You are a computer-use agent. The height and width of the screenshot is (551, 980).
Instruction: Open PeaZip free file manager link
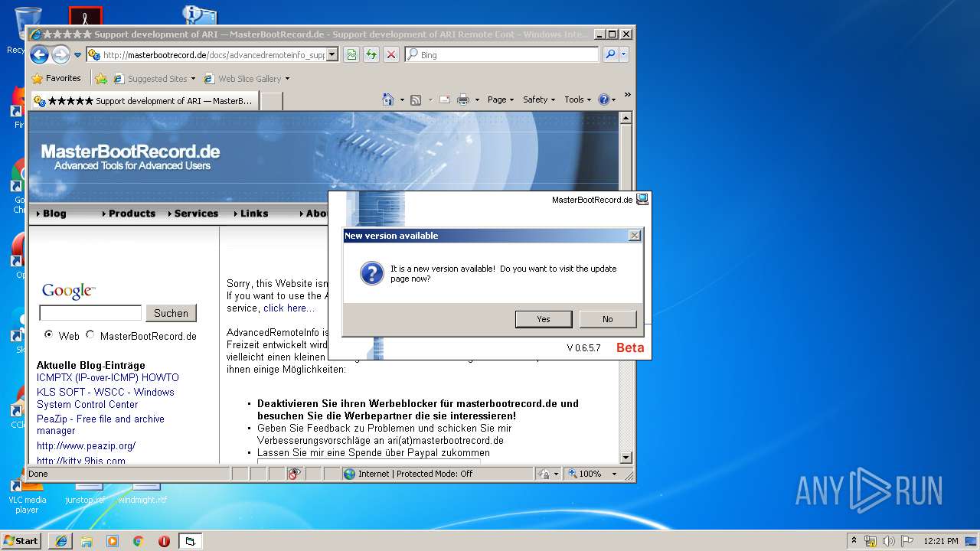point(100,425)
